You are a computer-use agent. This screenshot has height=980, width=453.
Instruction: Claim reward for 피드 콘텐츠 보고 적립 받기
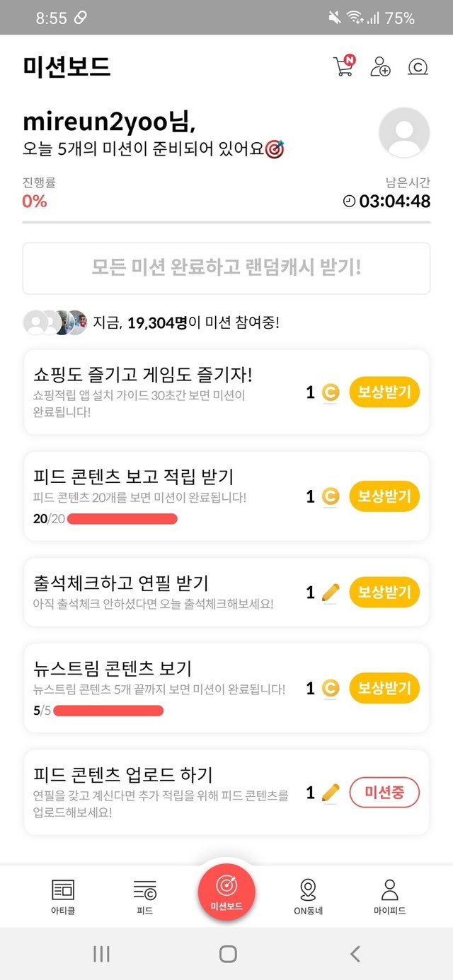[384, 496]
